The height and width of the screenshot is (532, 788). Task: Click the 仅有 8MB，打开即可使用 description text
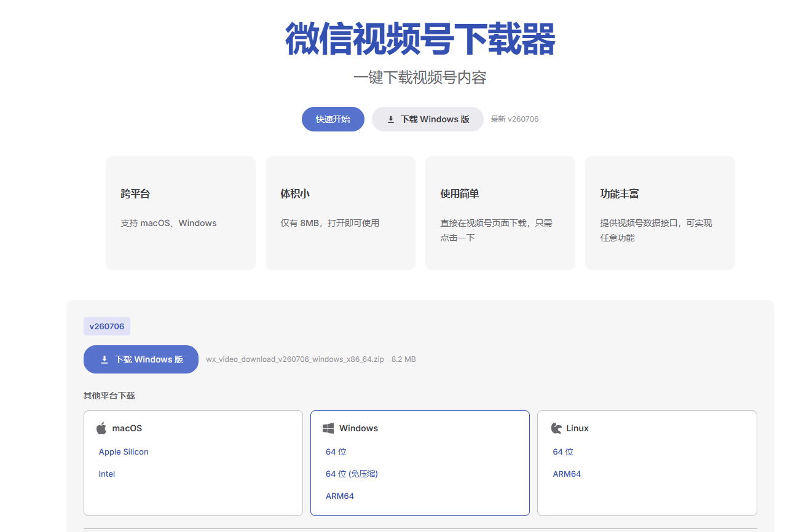tap(330, 223)
